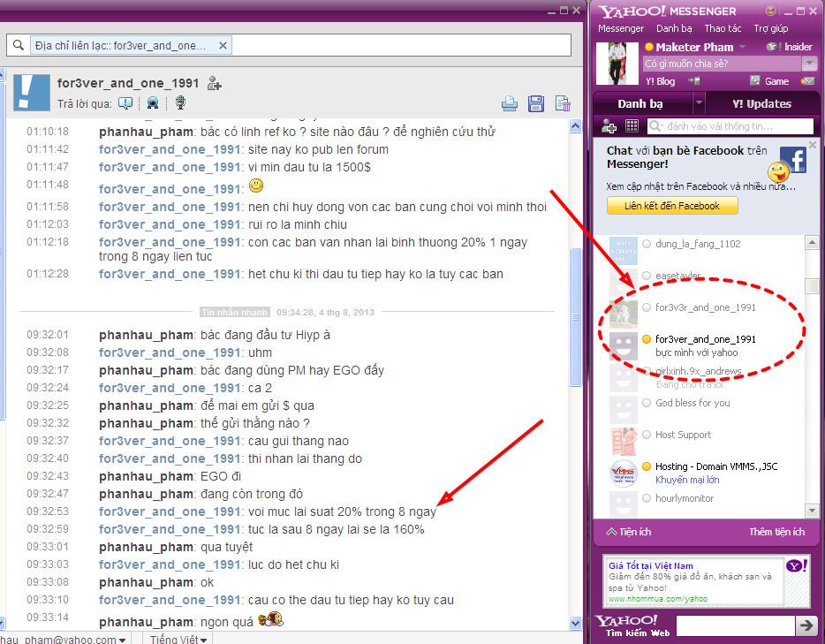825x644 pixels.
Task: Click the delete conversation document icon
Action: [563, 103]
